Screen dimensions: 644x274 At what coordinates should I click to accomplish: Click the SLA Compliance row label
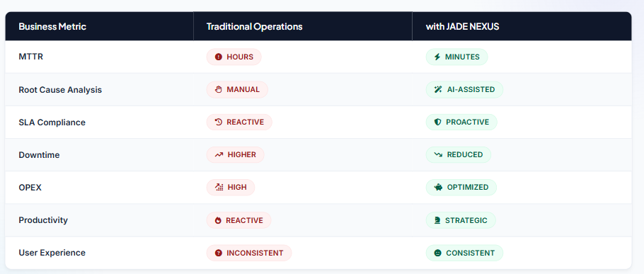52,122
